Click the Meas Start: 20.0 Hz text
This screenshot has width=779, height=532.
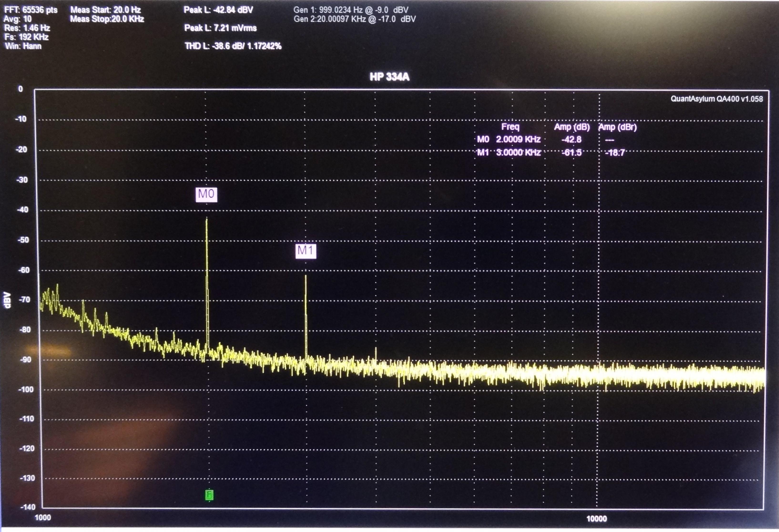click(106, 10)
